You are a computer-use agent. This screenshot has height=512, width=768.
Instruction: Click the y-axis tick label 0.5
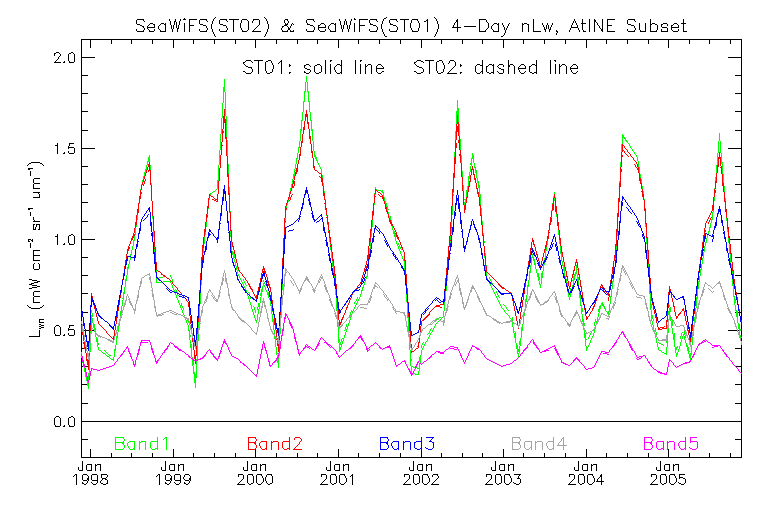pos(65,331)
